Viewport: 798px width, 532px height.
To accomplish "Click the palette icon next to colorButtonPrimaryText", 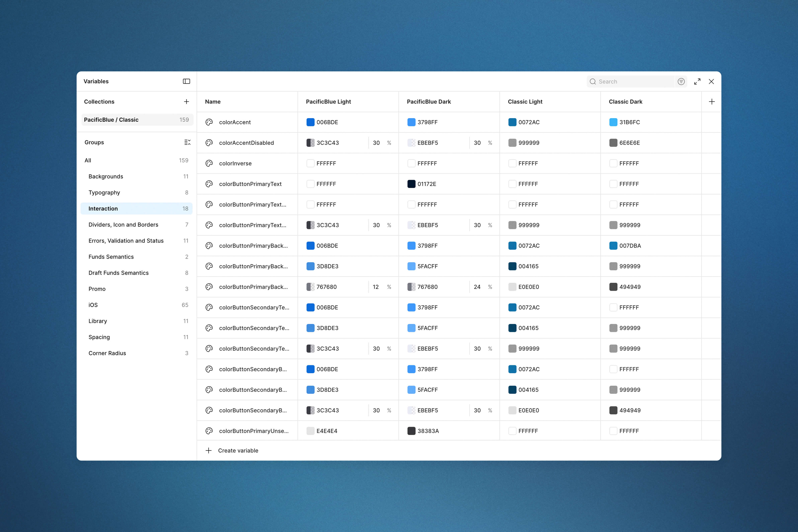I will point(209,184).
